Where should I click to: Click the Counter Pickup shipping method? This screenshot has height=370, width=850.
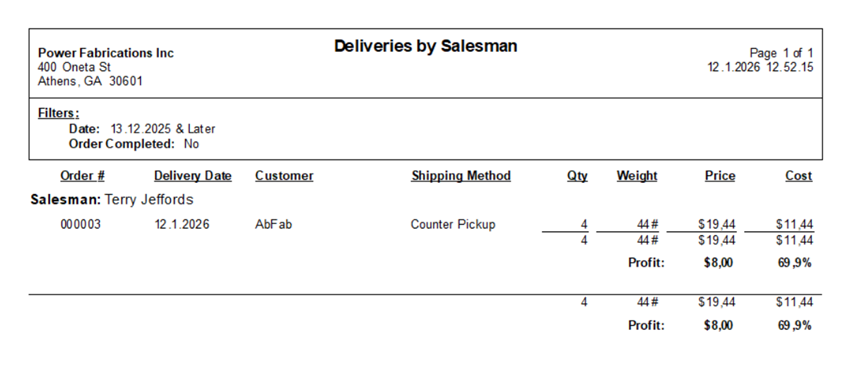[453, 224]
